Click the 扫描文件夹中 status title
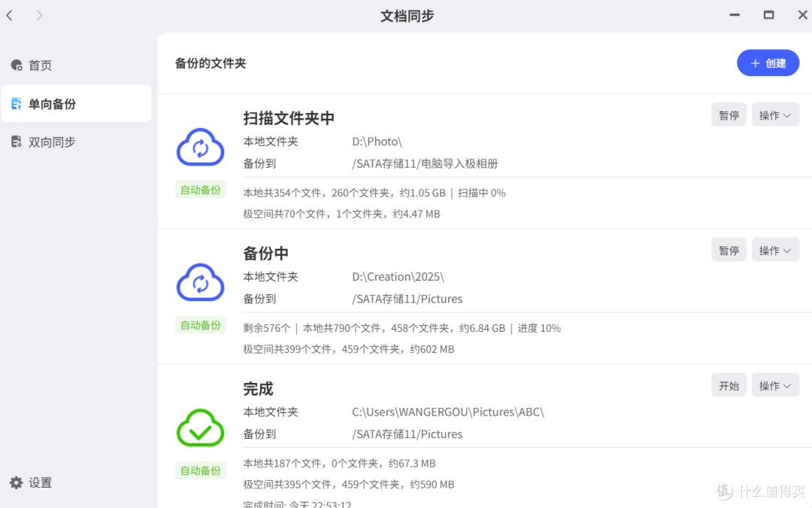 pos(289,117)
